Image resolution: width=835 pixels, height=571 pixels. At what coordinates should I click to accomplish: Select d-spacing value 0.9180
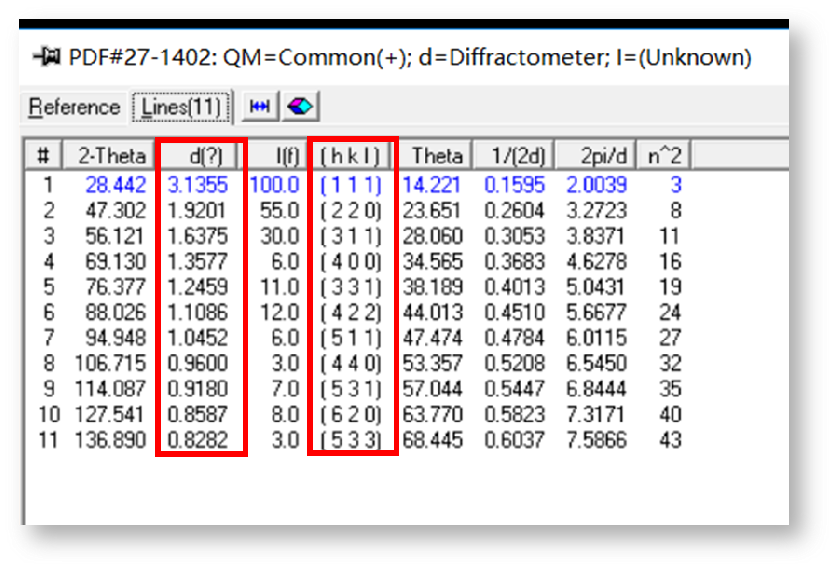pyautogui.click(x=198, y=389)
